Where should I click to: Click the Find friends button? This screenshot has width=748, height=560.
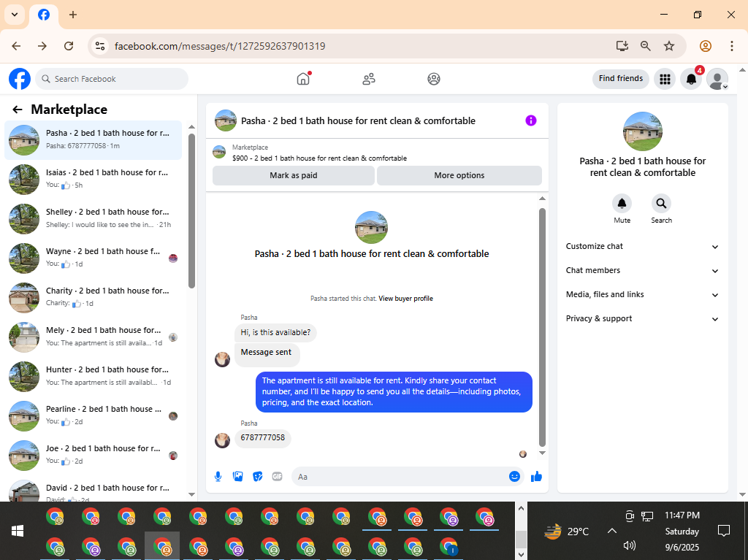621,79
